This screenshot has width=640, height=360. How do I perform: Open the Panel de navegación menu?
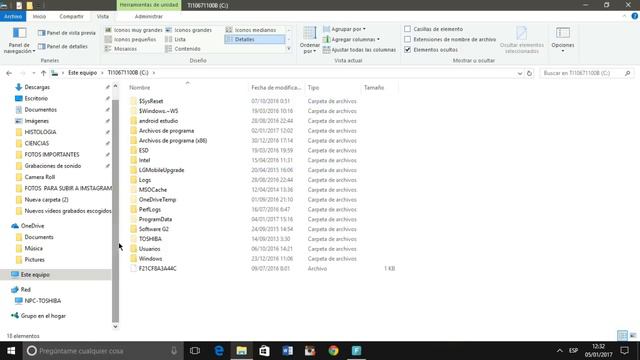[x=19, y=40]
